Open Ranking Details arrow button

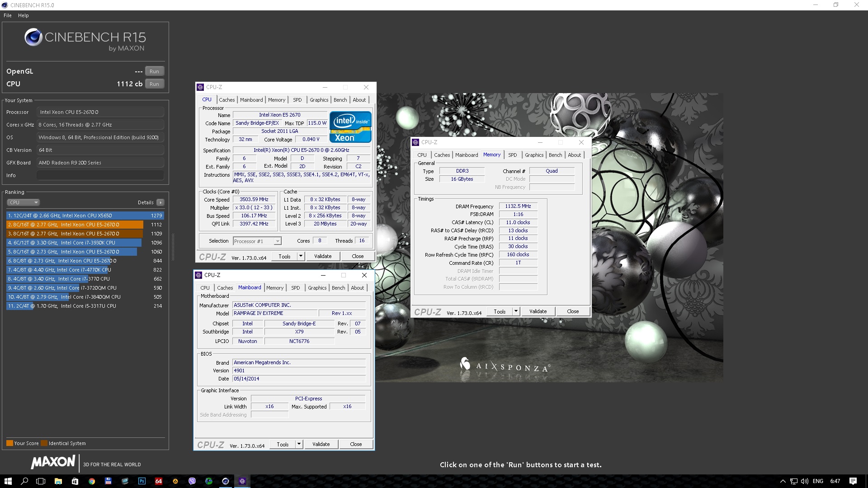[x=160, y=202]
